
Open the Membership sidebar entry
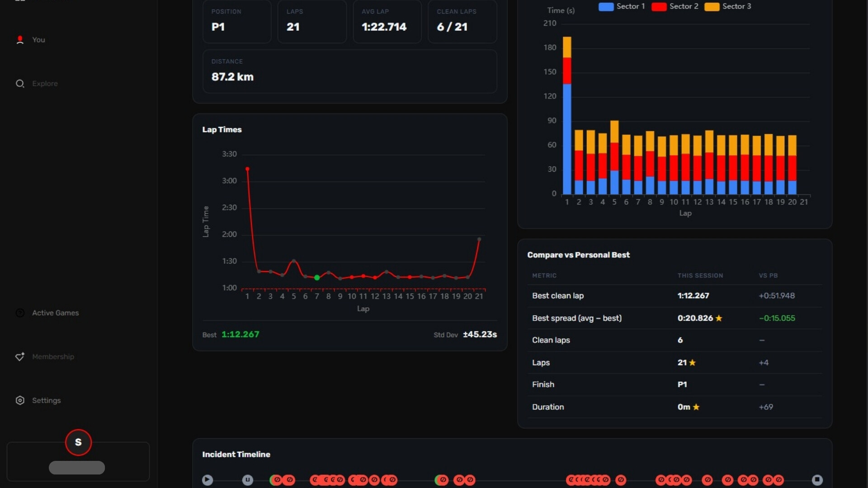point(53,357)
